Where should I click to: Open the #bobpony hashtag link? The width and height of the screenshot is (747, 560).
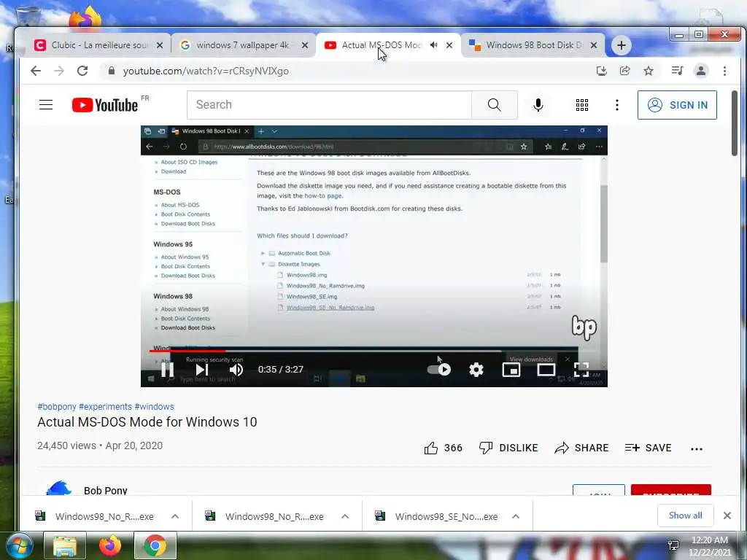point(57,407)
